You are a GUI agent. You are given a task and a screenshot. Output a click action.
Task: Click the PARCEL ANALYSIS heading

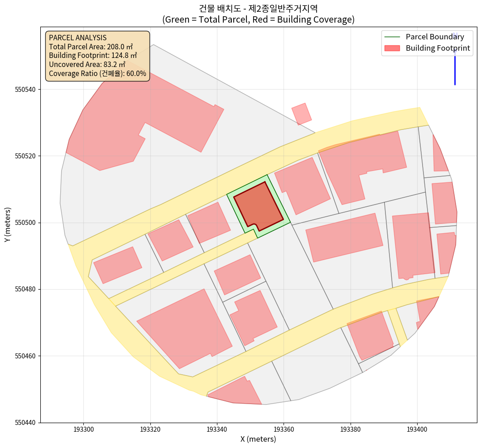pos(77,38)
